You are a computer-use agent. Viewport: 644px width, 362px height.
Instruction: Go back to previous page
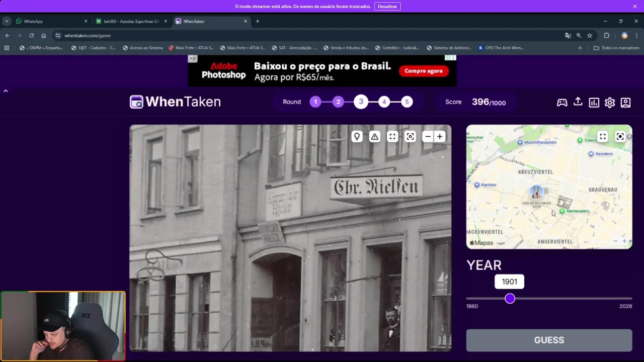point(7,36)
